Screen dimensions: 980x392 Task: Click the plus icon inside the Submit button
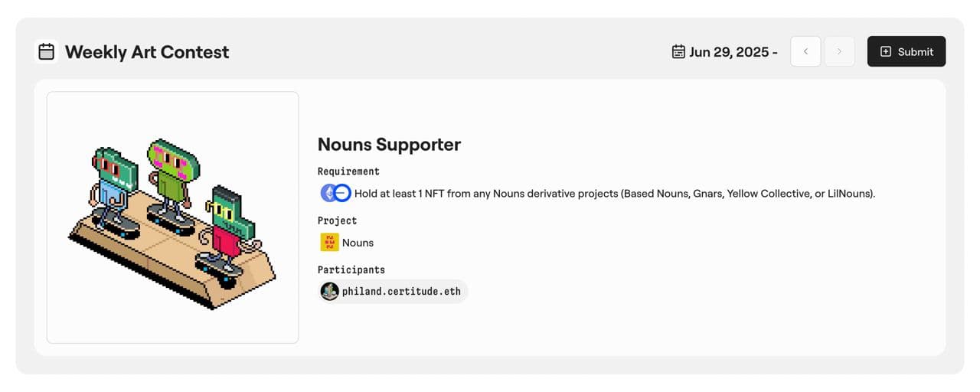click(x=886, y=52)
